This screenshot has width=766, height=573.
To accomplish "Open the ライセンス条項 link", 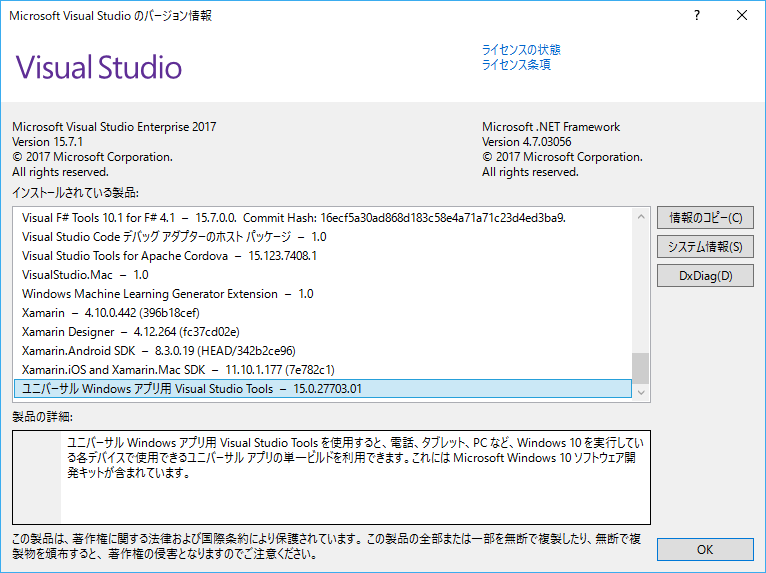I will pyautogui.click(x=516, y=64).
